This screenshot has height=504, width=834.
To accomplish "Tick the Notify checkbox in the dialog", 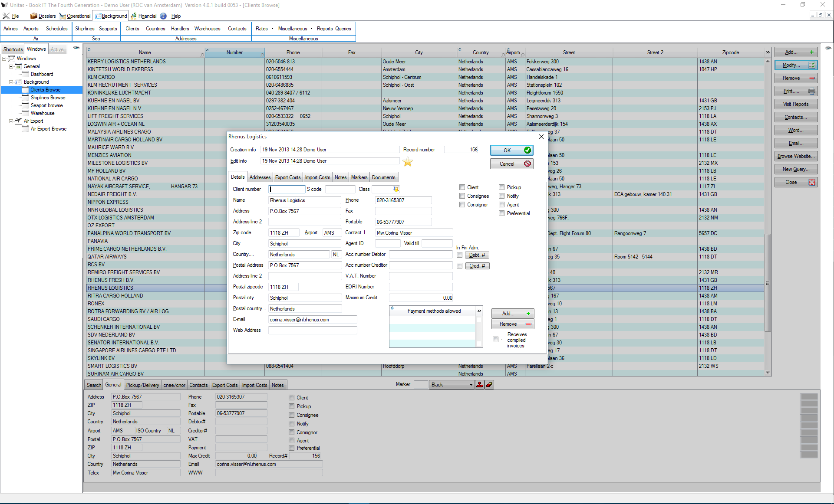I will (502, 196).
